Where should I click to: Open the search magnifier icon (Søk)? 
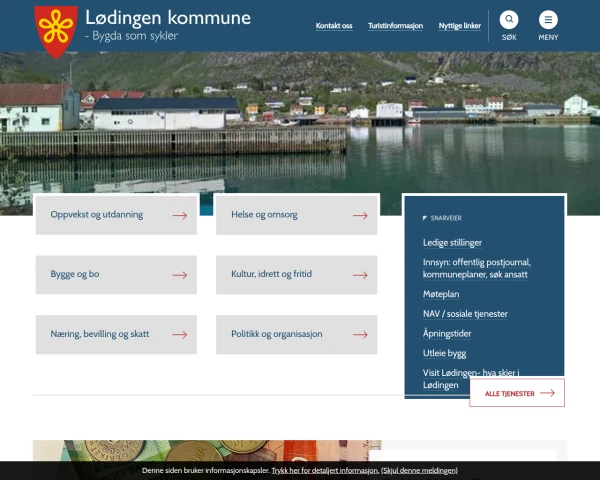509,20
